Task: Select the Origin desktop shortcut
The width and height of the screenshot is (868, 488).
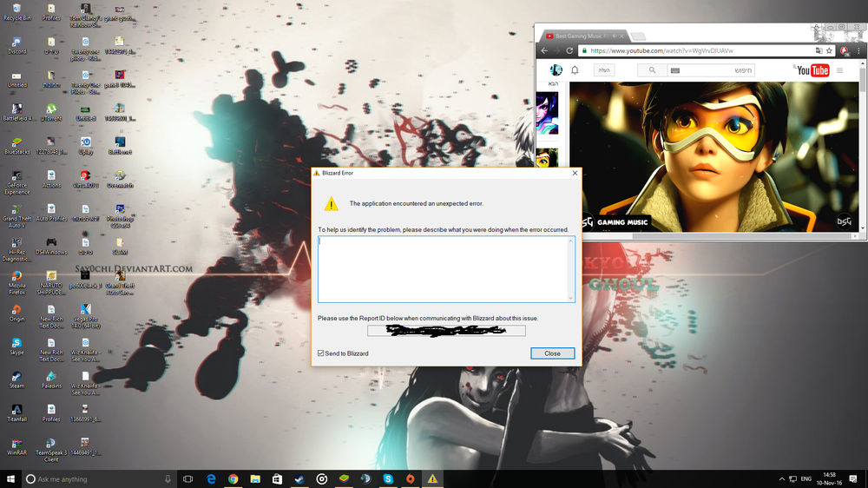Action: click(16, 310)
